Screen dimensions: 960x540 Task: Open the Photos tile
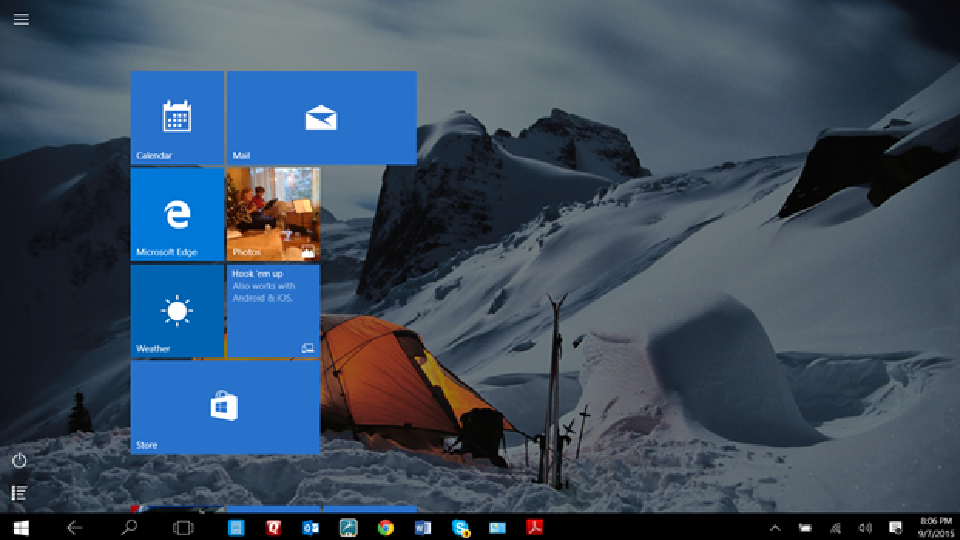point(273,214)
